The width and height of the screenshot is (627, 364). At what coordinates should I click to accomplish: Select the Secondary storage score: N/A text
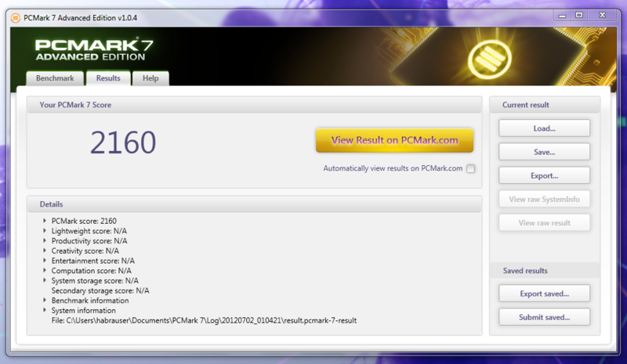click(100, 290)
